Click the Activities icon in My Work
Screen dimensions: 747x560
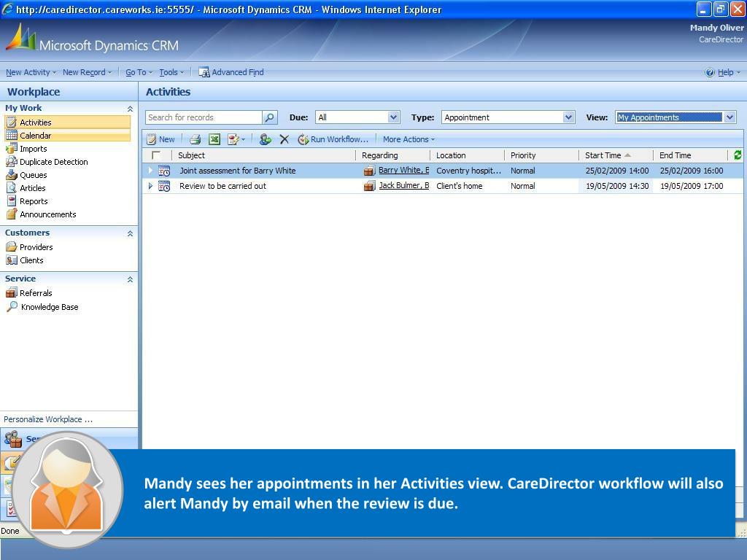[x=12, y=122]
